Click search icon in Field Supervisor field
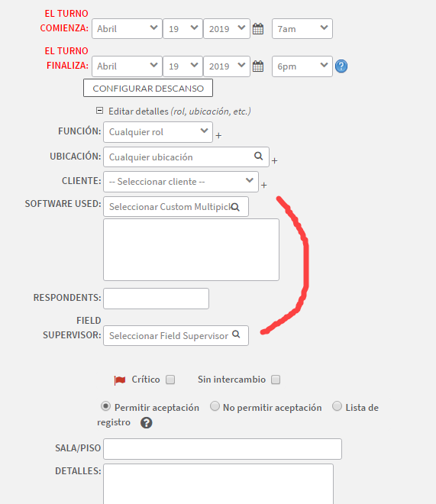The width and height of the screenshot is (436, 504). (x=236, y=334)
